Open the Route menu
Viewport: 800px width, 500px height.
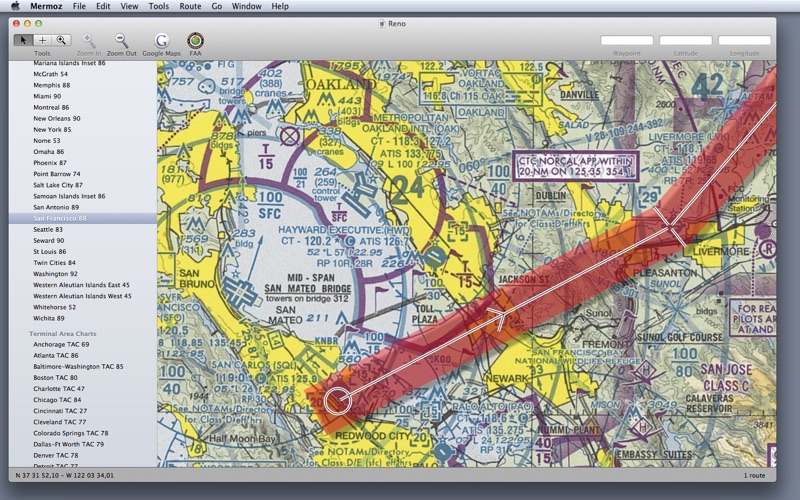coord(190,6)
